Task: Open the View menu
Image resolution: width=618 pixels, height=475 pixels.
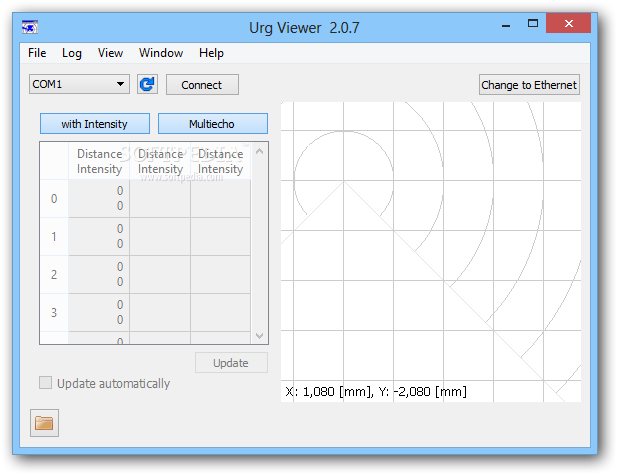Action: coord(110,53)
